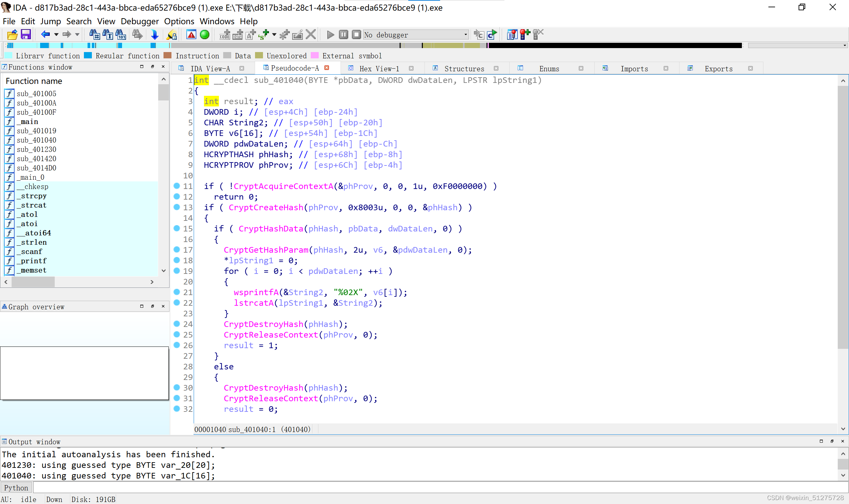Screen dimensions: 849x504
Task: Click the Stop process button
Action: pos(356,34)
